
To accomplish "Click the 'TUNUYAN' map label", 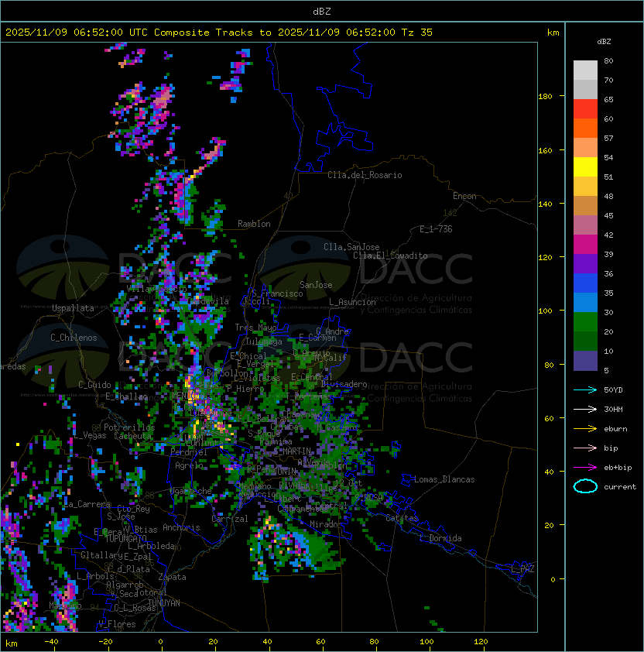I will pos(164,603).
